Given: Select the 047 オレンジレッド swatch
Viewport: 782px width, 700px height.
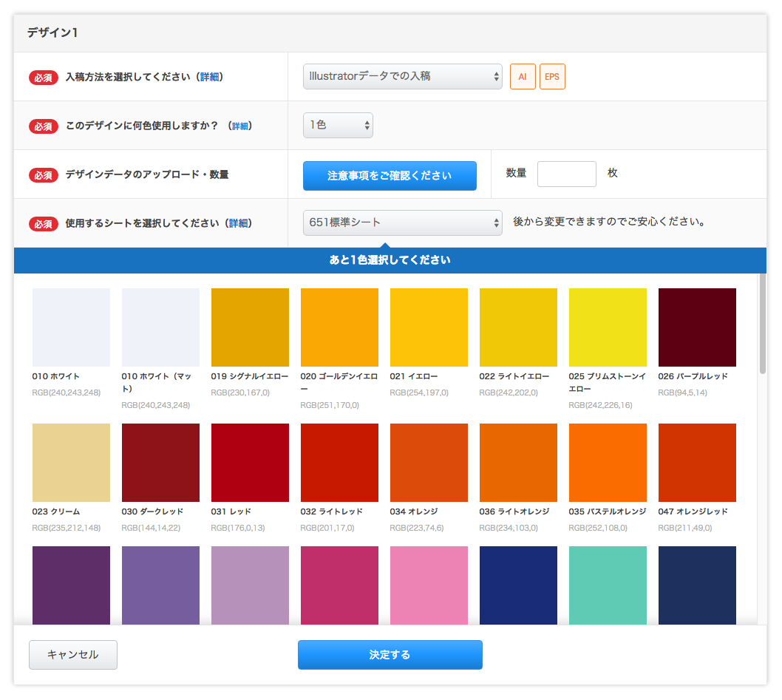Looking at the screenshot, I should (697, 463).
